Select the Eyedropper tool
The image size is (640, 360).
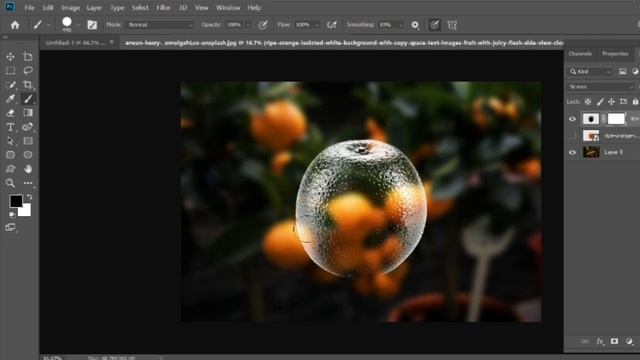tap(10, 98)
